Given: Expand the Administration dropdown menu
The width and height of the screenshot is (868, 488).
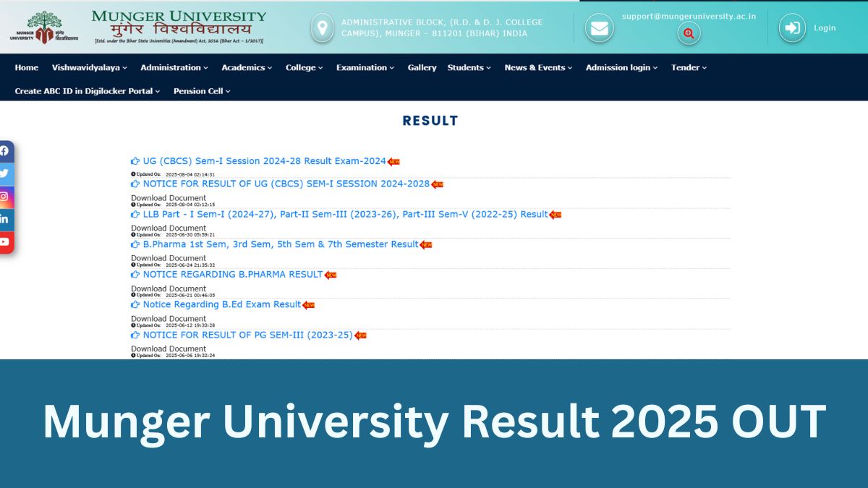Looking at the screenshot, I should 174,67.
